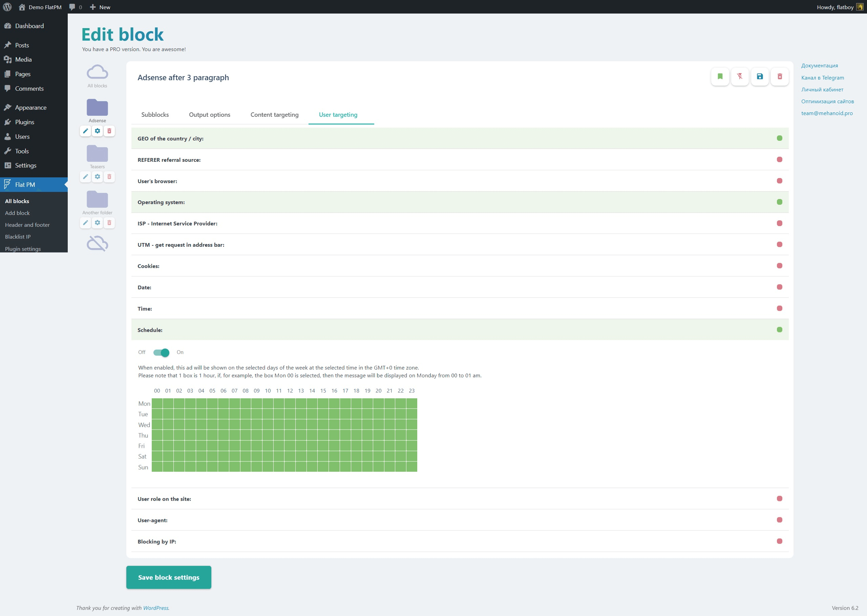The height and width of the screenshot is (616, 867).
Task: Open the Output options tab
Action: click(x=209, y=114)
